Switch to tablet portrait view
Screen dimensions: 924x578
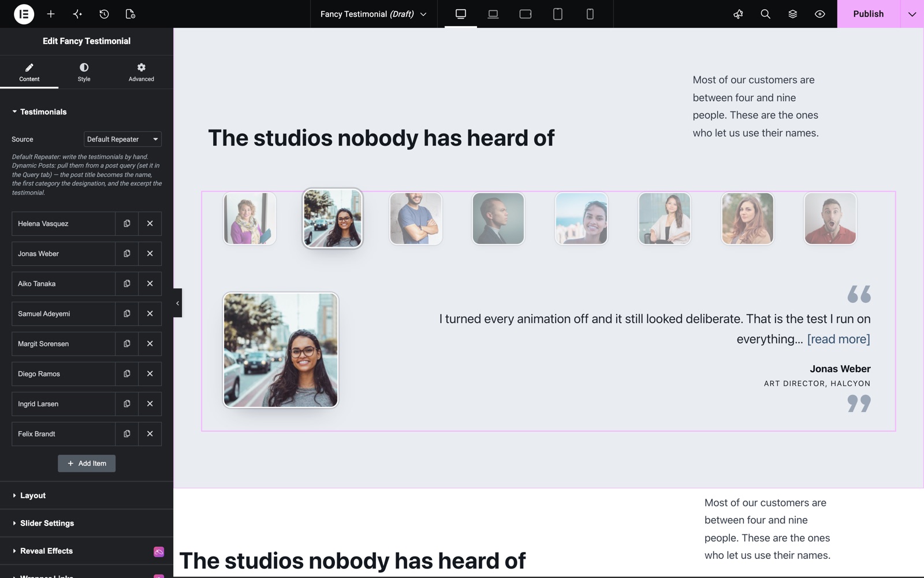point(558,14)
